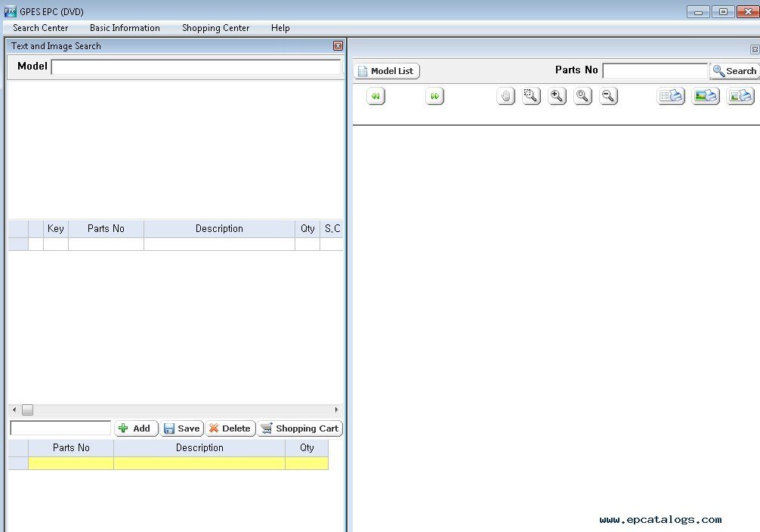Open the Basic Information menu
The image size is (760, 532).
(x=125, y=28)
